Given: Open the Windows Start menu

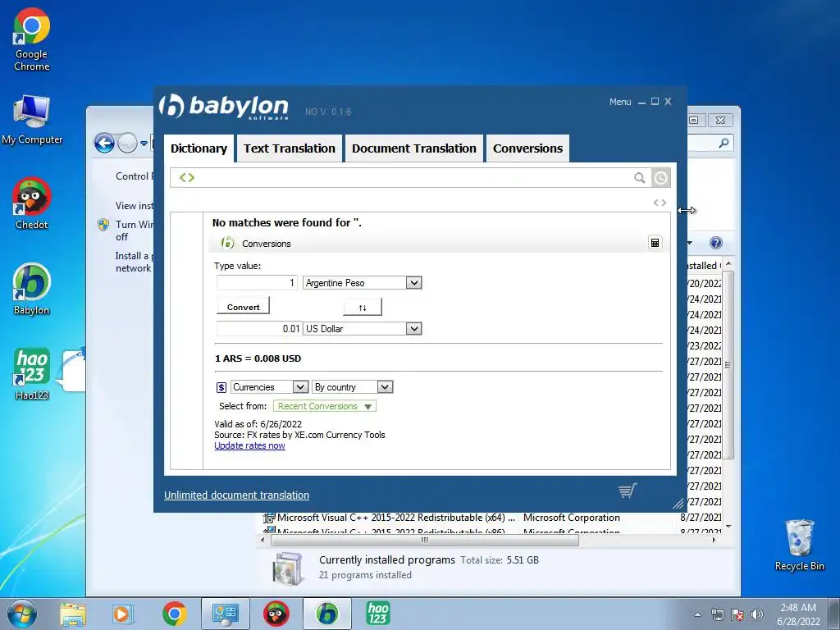Looking at the screenshot, I should 22,614.
